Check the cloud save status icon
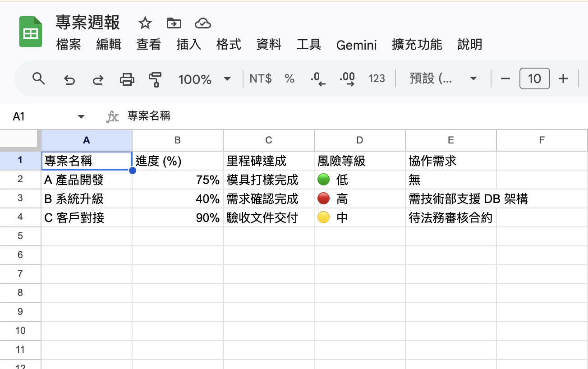The image size is (588, 369). coord(203,23)
